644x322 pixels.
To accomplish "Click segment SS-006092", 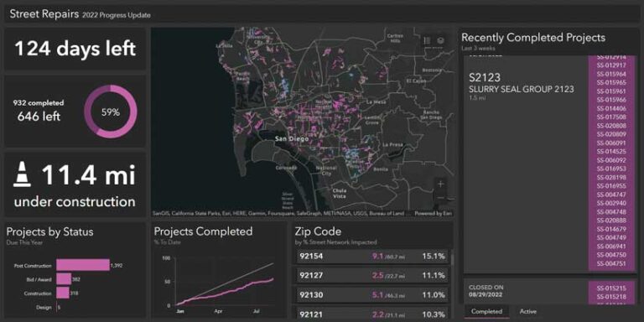I will [x=611, y=160].
